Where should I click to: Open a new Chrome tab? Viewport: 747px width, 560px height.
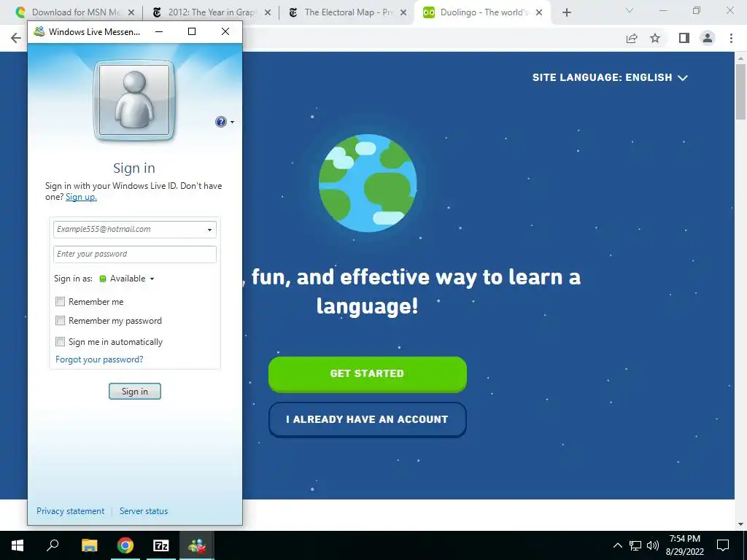point(566,13)
